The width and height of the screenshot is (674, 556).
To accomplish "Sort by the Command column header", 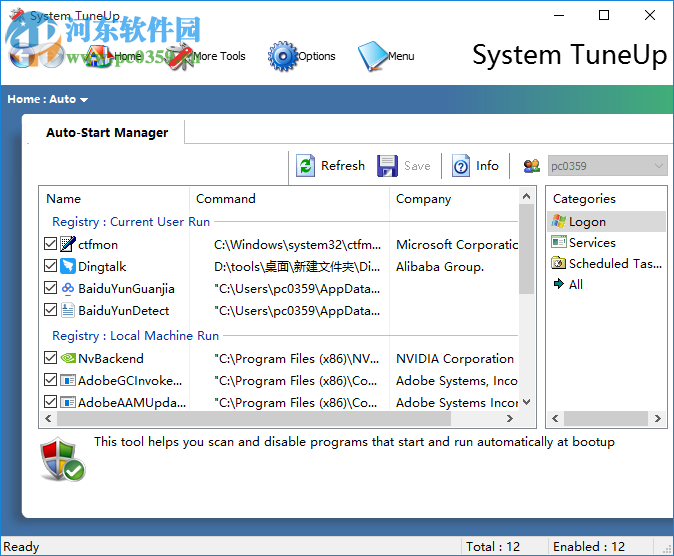I will coord(289,199).
